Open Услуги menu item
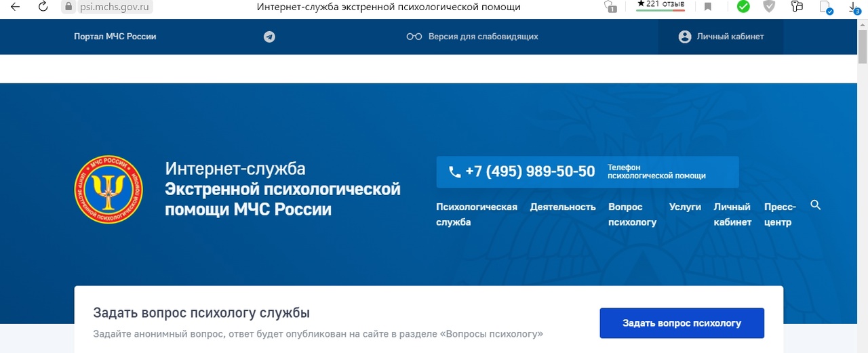 click(x=685, y=207)
